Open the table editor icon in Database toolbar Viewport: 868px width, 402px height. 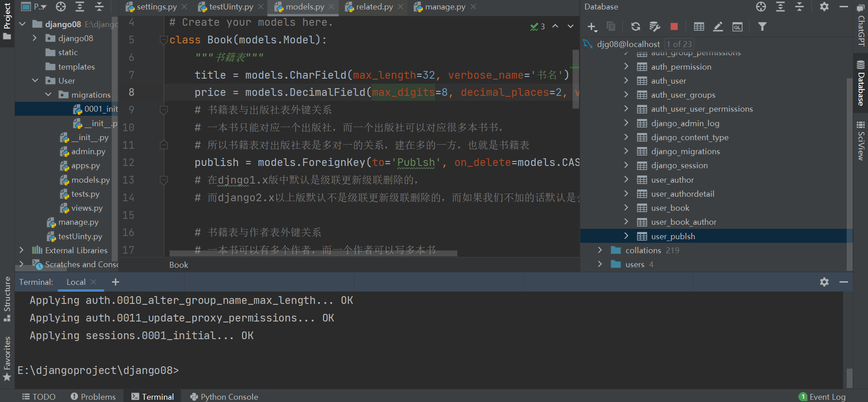point(699,27)
